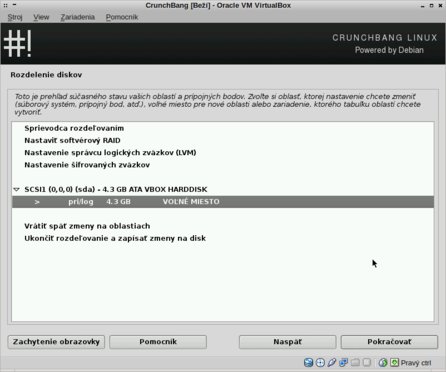Click the Pokračovať button
The height and width of the screenshot is (372, 446).
tap(389, 342)
